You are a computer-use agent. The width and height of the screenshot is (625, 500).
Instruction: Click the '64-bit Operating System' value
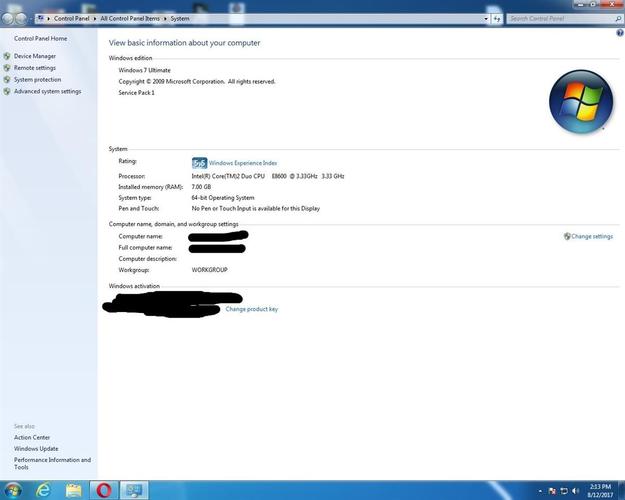point(223,197)
